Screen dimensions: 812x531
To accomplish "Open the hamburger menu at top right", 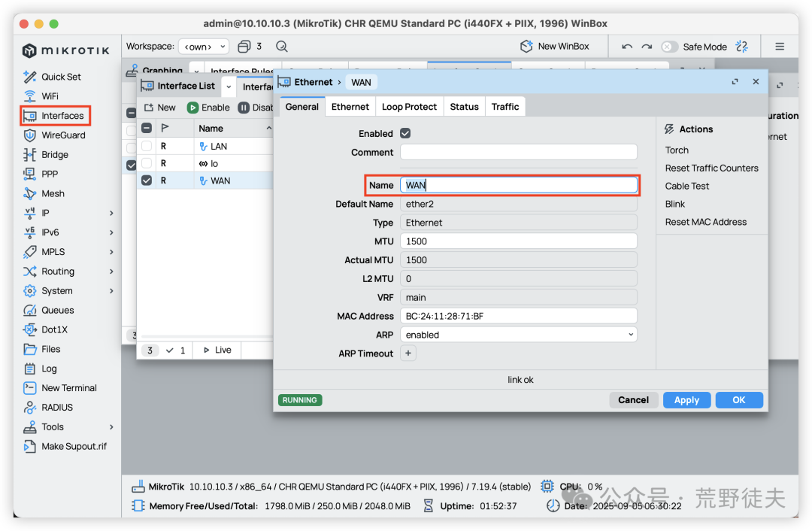I will [x=780, y=47].
